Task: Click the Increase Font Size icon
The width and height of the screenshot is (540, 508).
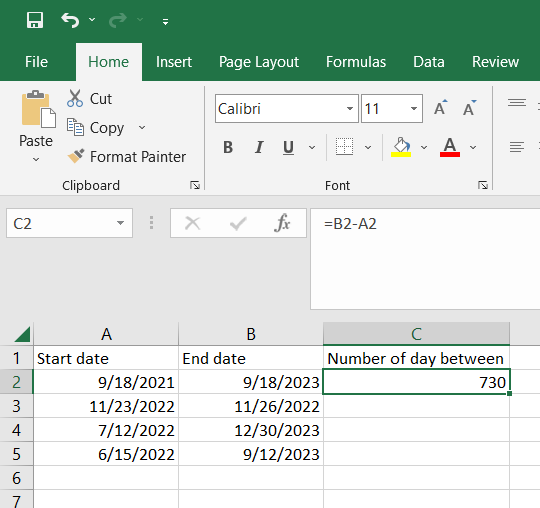Action: click(440, 108)
